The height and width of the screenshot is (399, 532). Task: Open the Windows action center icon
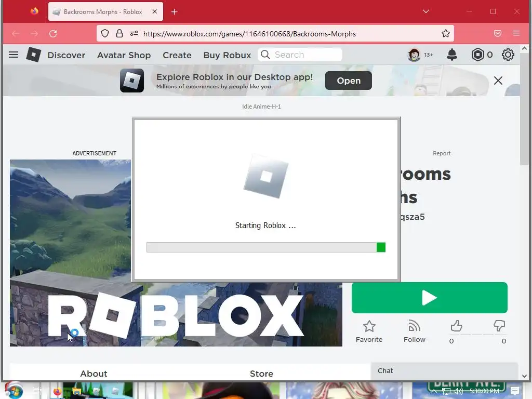pyautogui.click(x=515, y=391)
